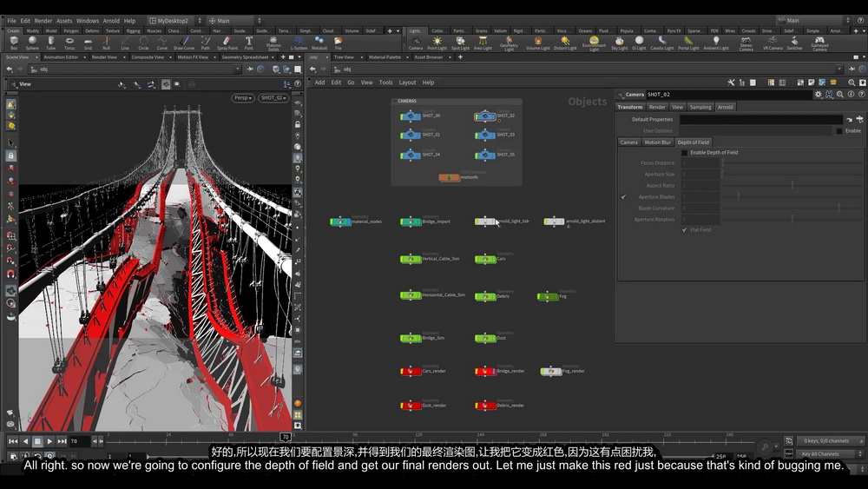This screenshot has width=868, height=489.
Task: Toggle the Flat Field checkbox
Action: tap(684, 230)
